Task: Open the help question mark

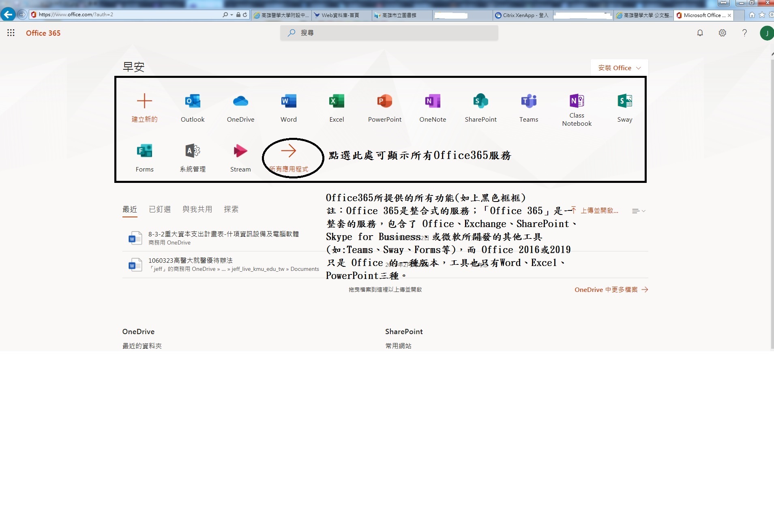Action: point(744,33)
